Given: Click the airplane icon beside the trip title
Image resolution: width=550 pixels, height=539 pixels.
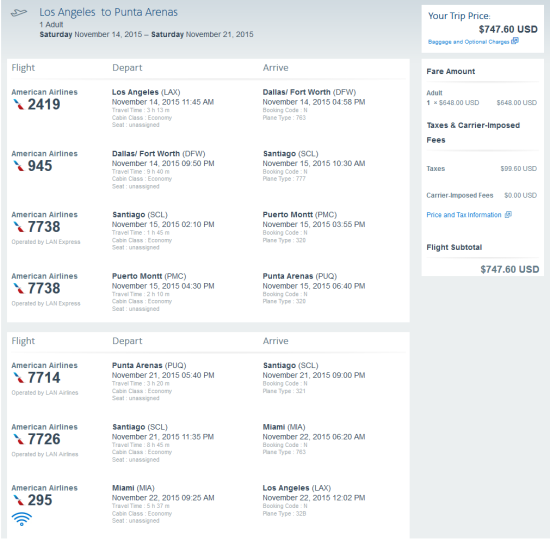Looking at the screenshot, I should click(x=19, y=13).
